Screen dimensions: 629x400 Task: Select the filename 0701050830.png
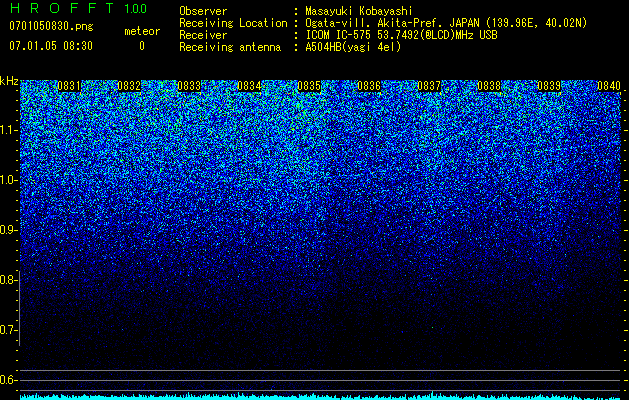pyautogui.click(x=51, y=27)
